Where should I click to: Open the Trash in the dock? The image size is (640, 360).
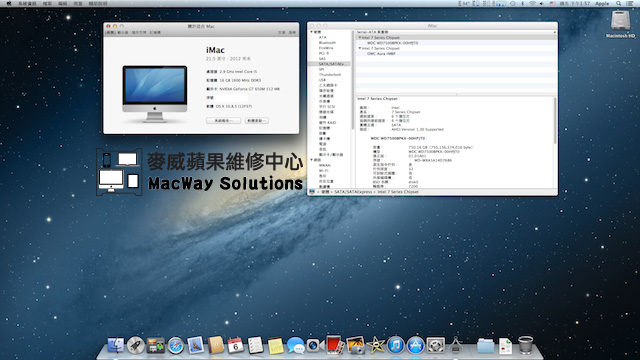525,345
